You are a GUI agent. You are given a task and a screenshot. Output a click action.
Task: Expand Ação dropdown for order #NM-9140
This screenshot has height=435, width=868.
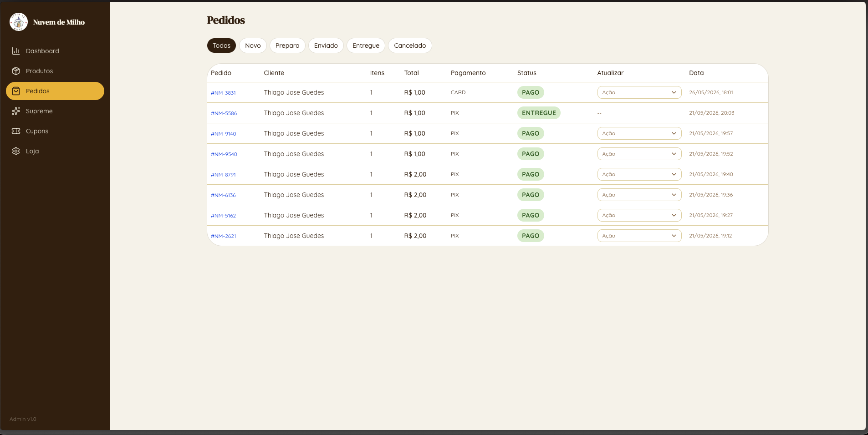pyautogui.click(x=639, y=133)
